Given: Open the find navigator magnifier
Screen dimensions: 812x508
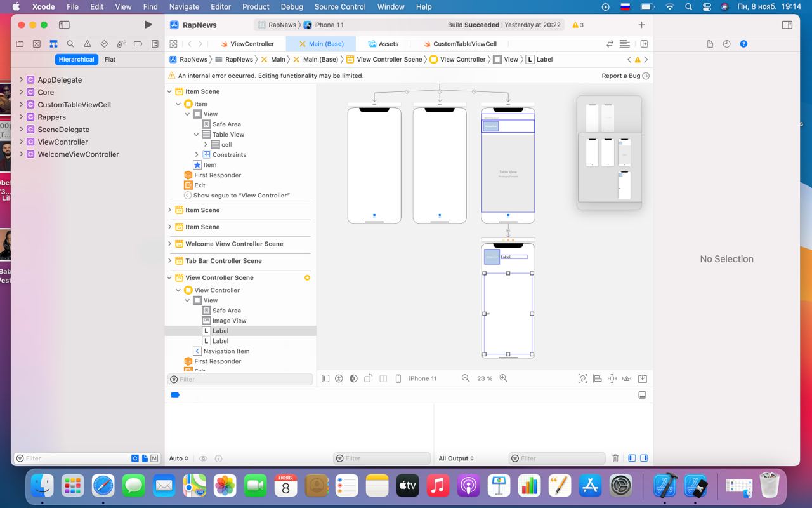Looking at the screenshot, I should [x=70, y=44].
